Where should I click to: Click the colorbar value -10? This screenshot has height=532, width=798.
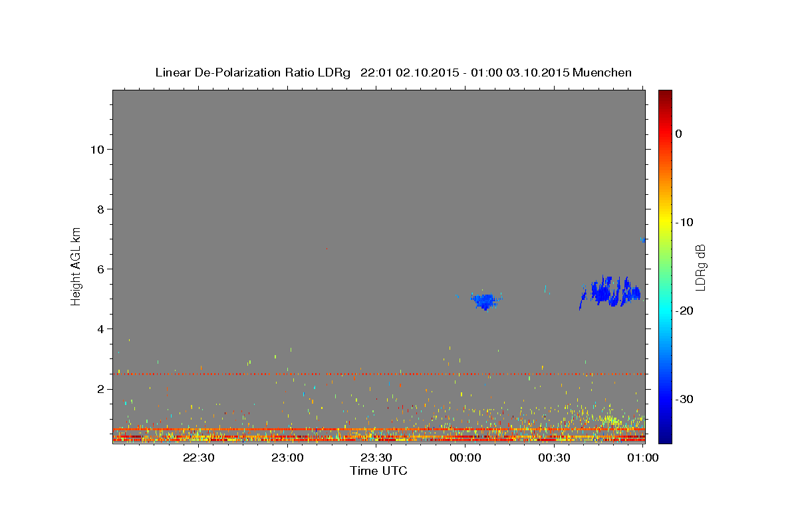(x=685, y=222)
